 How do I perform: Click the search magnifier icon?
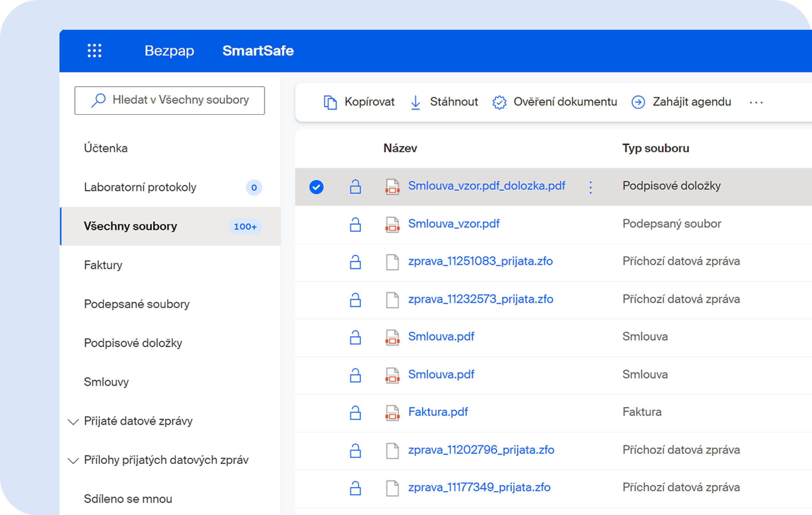click(98, 101)
